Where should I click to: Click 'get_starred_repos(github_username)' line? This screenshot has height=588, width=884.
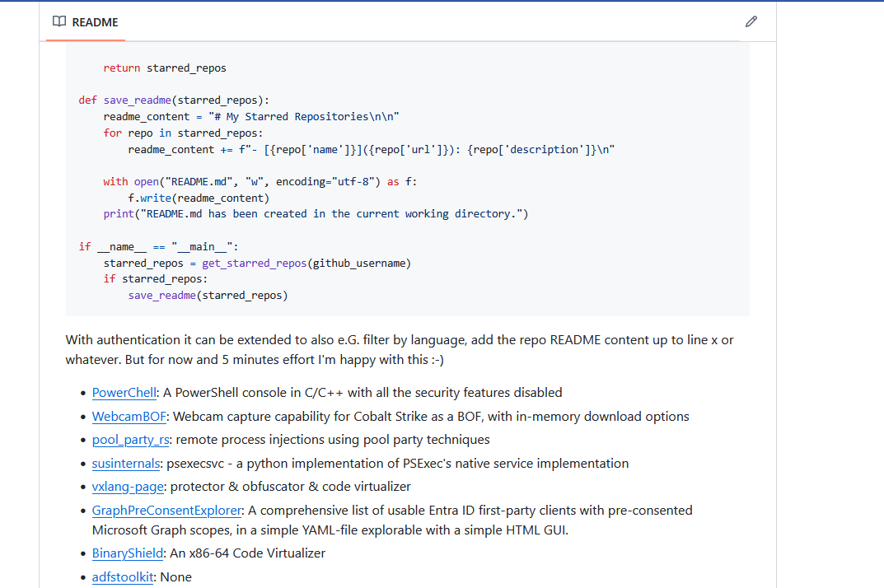[257, 264]
